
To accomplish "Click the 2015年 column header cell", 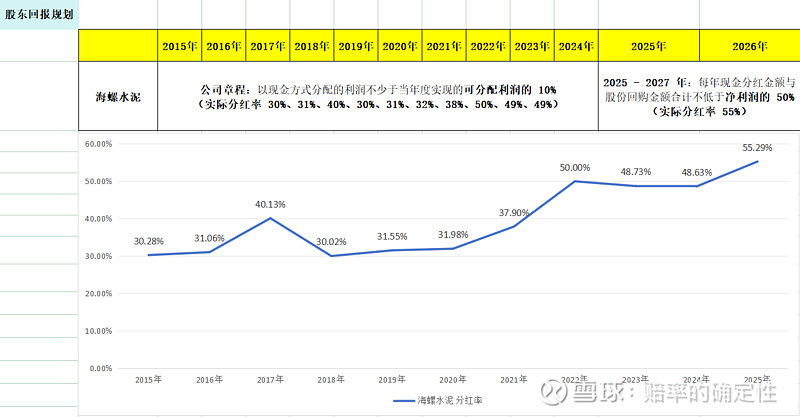I will pos(180,46).
